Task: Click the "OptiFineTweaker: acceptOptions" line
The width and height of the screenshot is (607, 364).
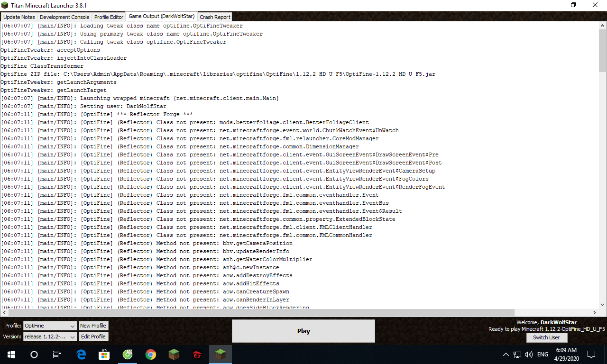Action: tap(50, 50)
